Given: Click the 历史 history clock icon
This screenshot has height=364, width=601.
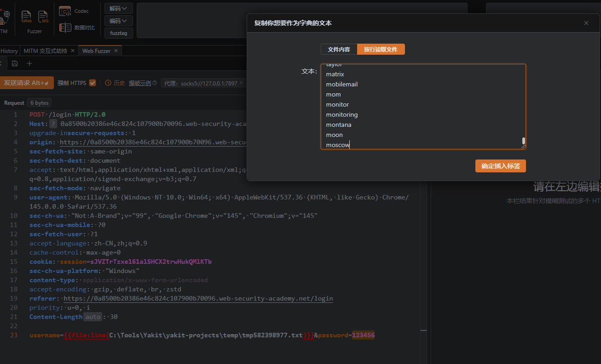Looking at the screenshot, I should coord(108,83).
